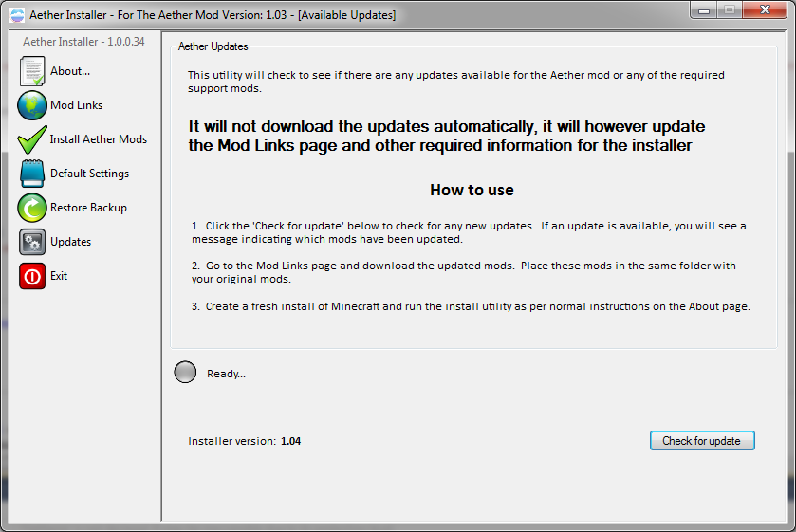796x532 pixels.
Task: Click the window title bar text
Action: (x=213, y=15)
